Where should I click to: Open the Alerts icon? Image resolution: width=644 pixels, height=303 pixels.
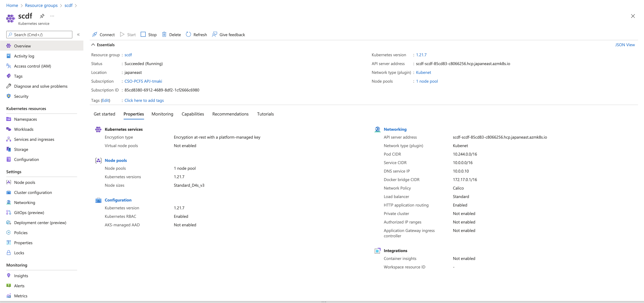[8, 286]
